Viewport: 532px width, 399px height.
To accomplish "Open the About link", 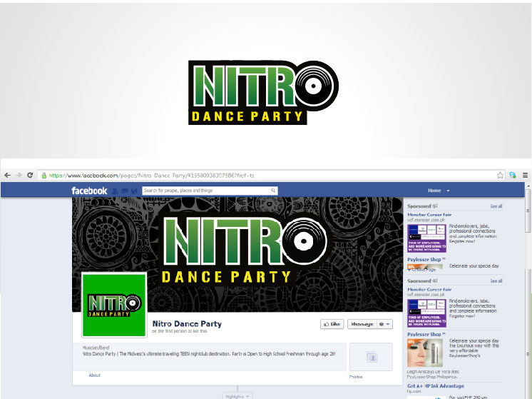I will [95, 375].
